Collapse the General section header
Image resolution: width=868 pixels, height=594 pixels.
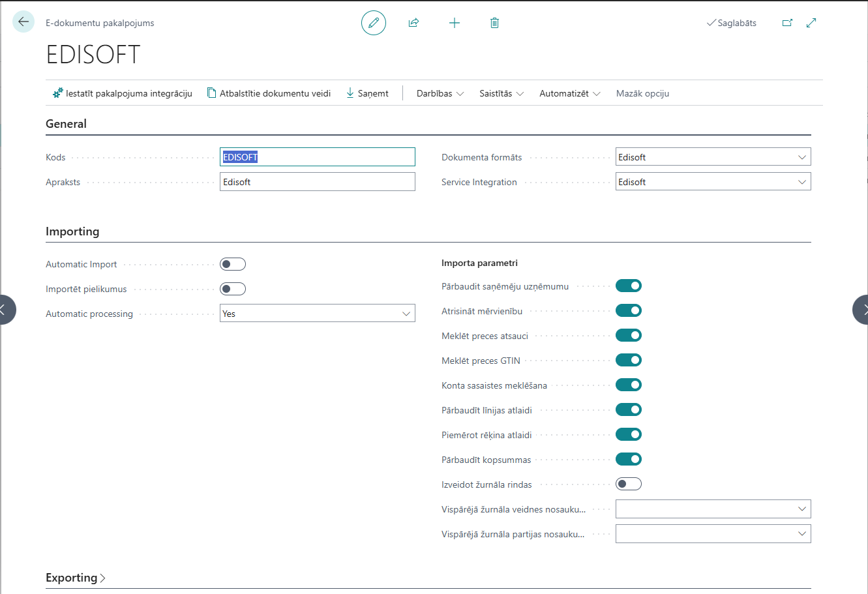[x=66, y=124]
